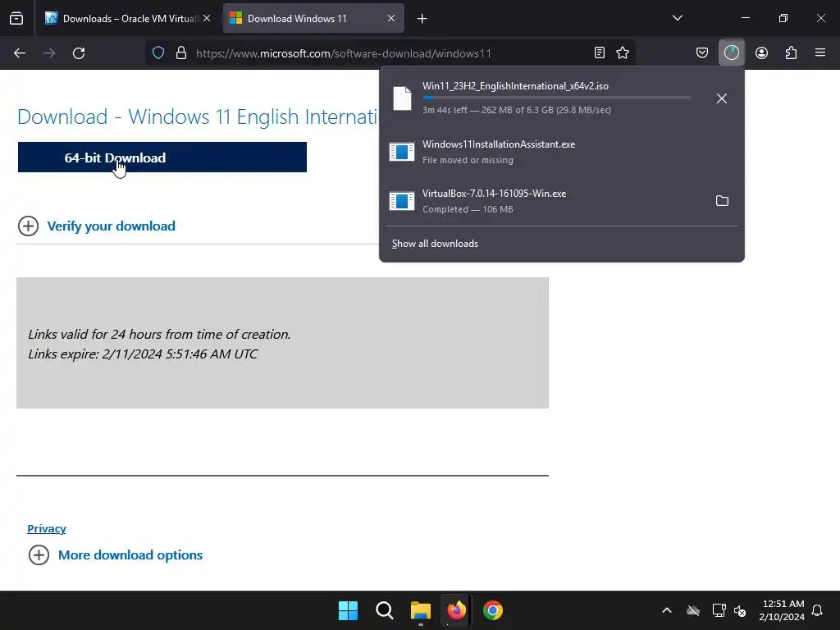Click muted volume tray icon
The image size is (840, 630).
coord(741,610)
